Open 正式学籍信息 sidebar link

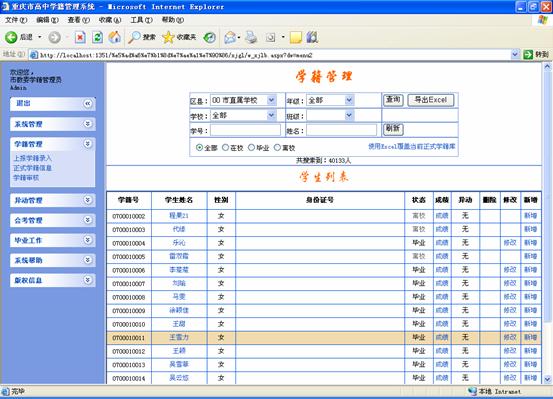[x=32, y=168]
